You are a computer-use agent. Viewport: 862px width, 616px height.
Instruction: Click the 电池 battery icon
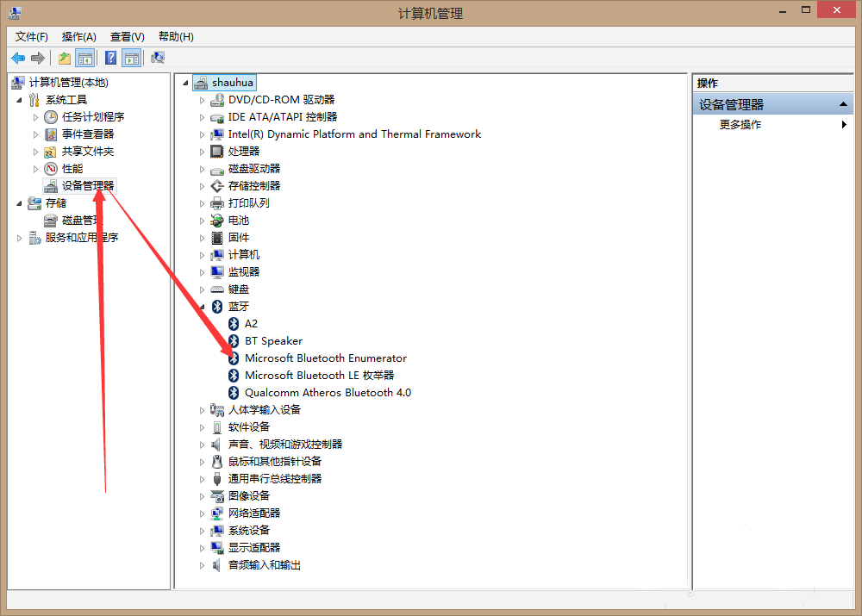217,221
